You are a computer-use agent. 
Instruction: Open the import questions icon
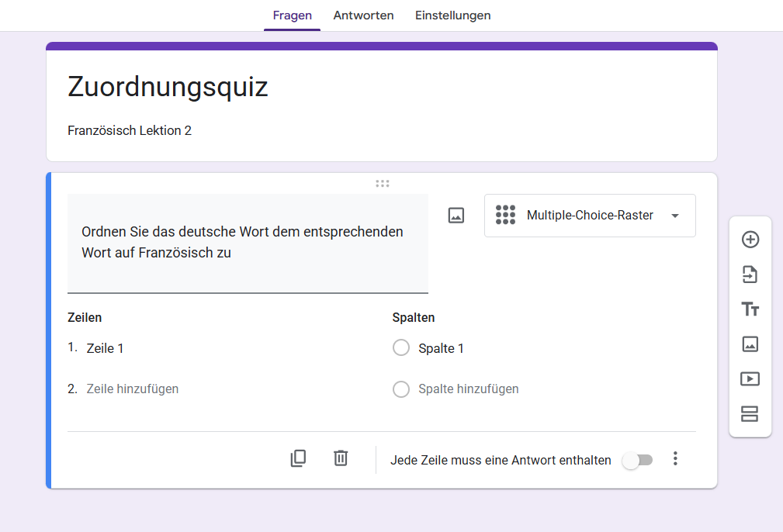tap(750, 275)
